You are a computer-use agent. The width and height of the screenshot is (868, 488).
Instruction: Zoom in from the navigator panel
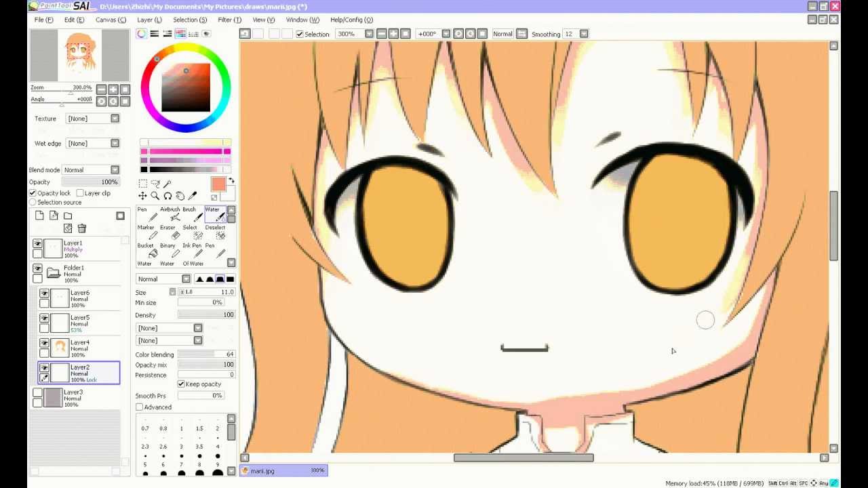coord(113,89)
